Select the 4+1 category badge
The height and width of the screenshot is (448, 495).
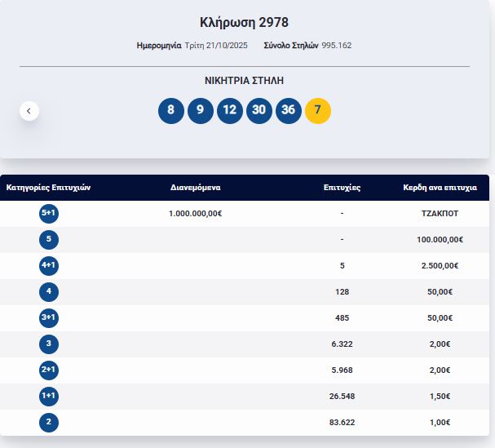[49, 265]
